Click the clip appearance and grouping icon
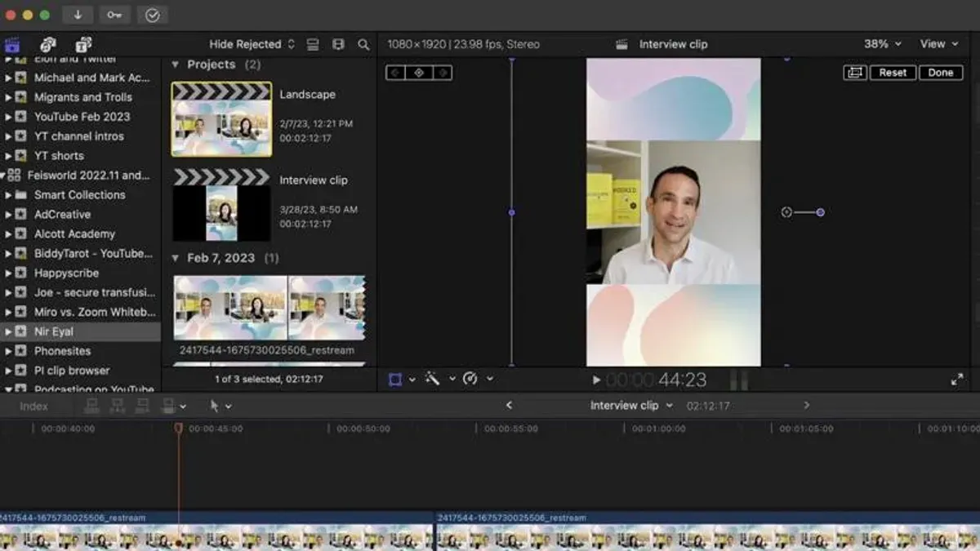980x551 pixels. 313,44
